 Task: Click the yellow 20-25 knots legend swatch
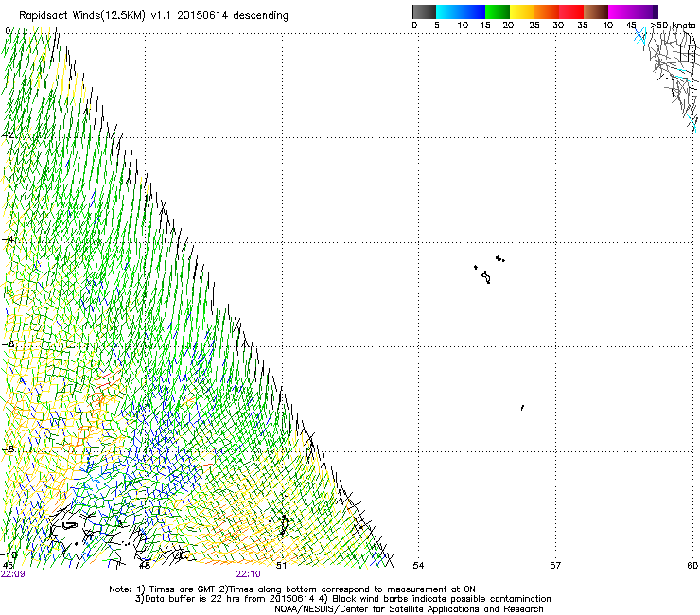pyautogui.click(x=522, y=11)
